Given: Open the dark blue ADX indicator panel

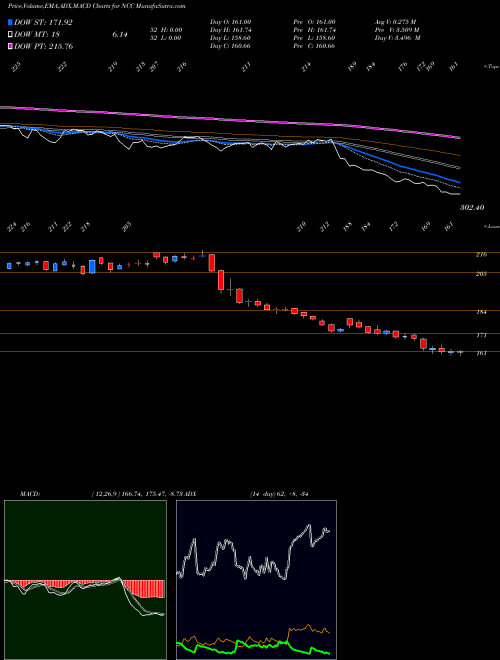Looking at the screenshot, I should 256,580.
